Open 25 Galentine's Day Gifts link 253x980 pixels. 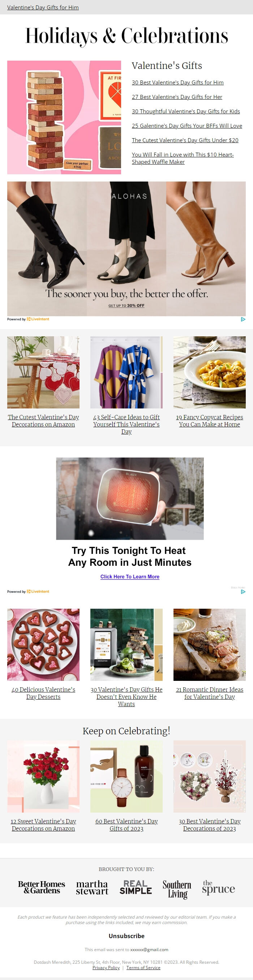[x=187, y=126]
